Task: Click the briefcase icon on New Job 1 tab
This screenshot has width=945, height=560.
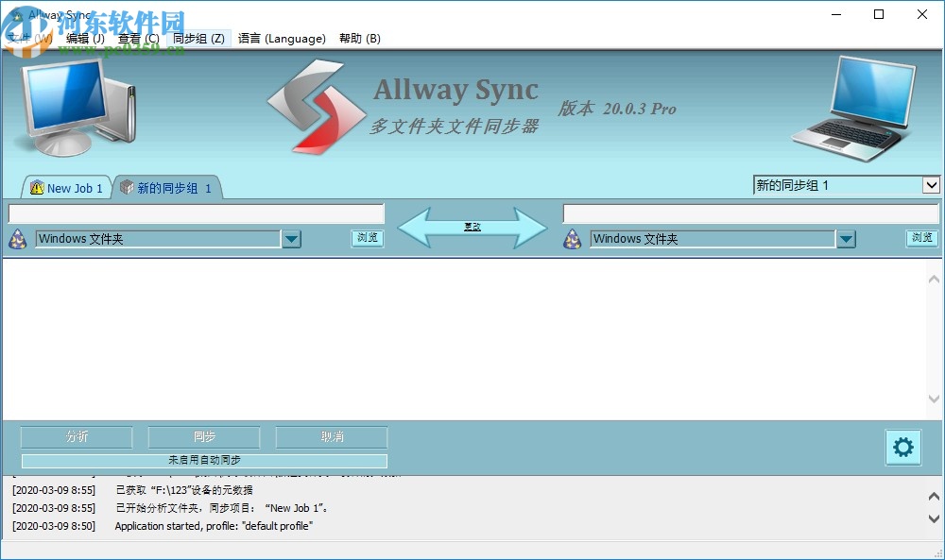Action: tap(37, 188)
